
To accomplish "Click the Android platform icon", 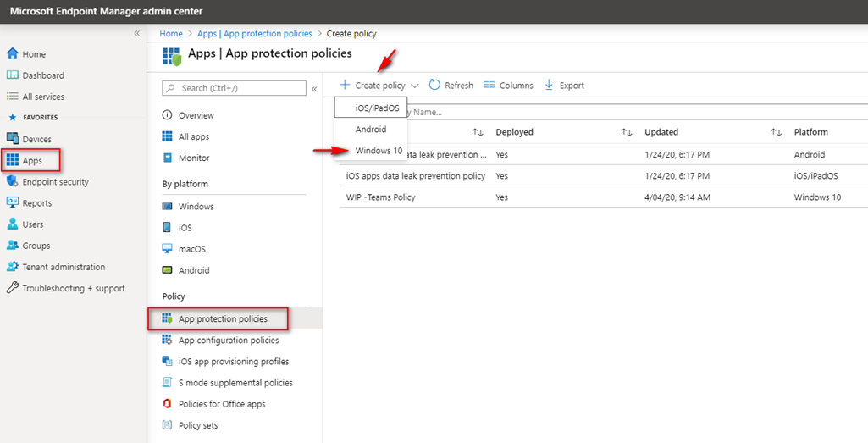I will pos(167,269).
